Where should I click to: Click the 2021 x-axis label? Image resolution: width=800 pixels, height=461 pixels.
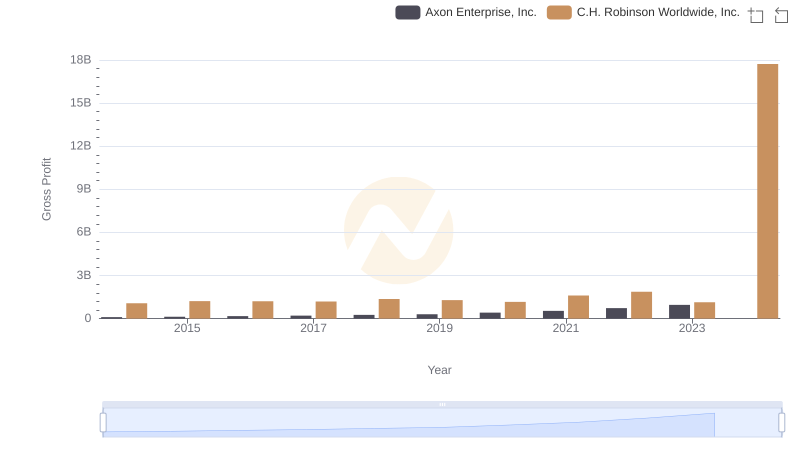[566, 328]
